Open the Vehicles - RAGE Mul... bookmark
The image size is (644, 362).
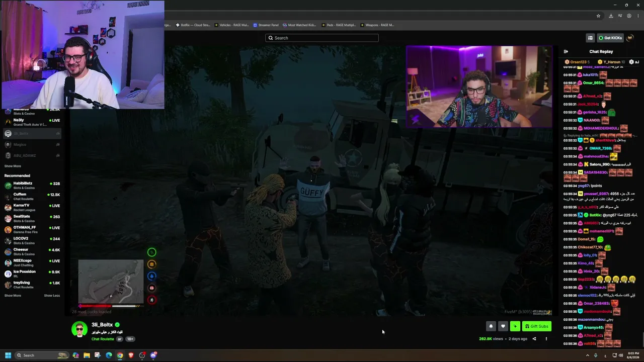click(231, 25)
